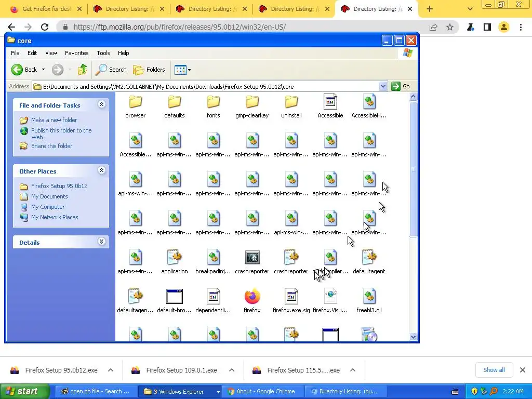Expand Firefox Setup 115.5 download options
The image size is (532, 399).
tap(353, 370)
